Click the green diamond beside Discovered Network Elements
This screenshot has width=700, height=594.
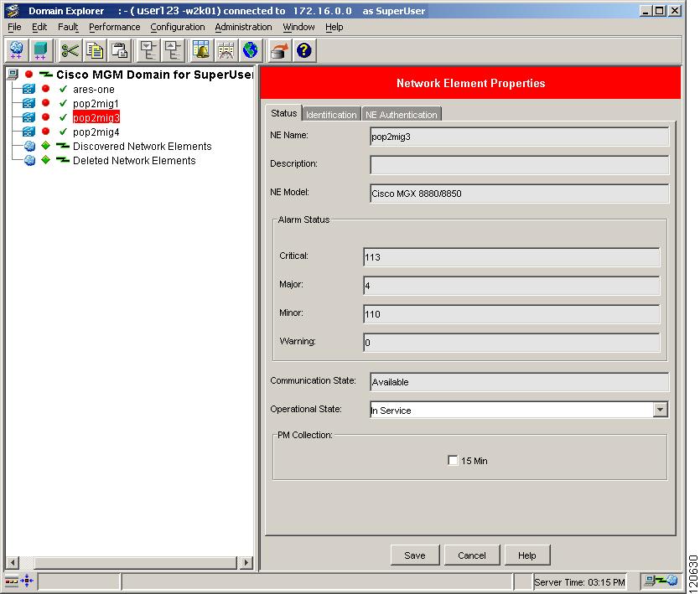[45, 146]
